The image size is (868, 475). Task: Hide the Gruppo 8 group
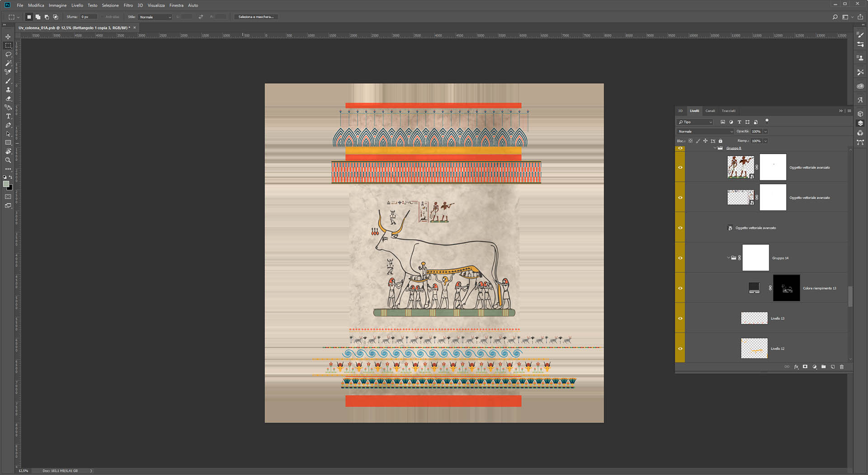[x=680, y=148]
